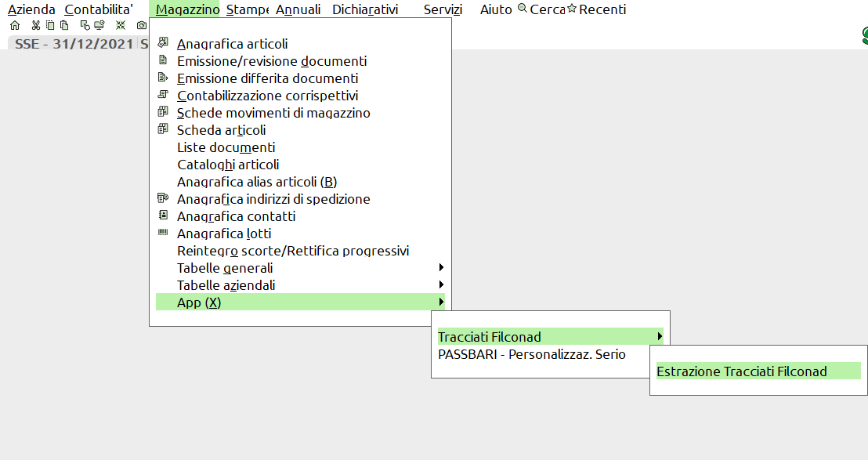Image resolution: width=868 pixels, height=460 pixels.
Task: Click the scissors cut icon
Action: [35, 25]
